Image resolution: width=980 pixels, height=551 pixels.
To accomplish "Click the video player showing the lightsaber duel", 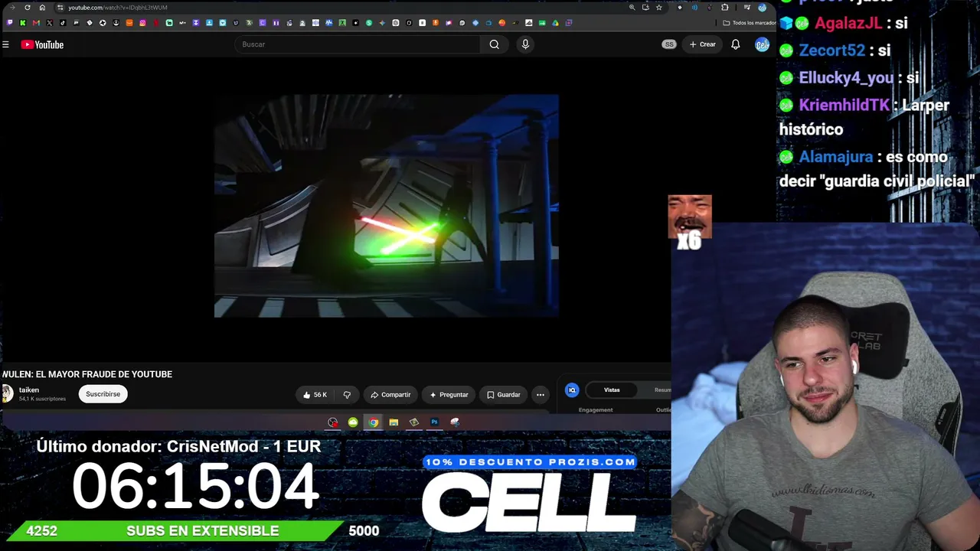I will [387, 206].
